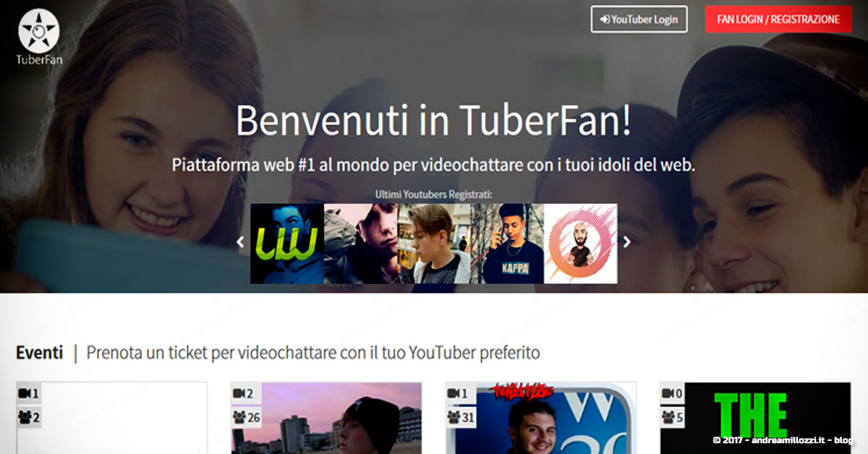The height and width of the screenshot is (454, 868).
Task: Click the Eventi section heading
Action: click(39, 353)
